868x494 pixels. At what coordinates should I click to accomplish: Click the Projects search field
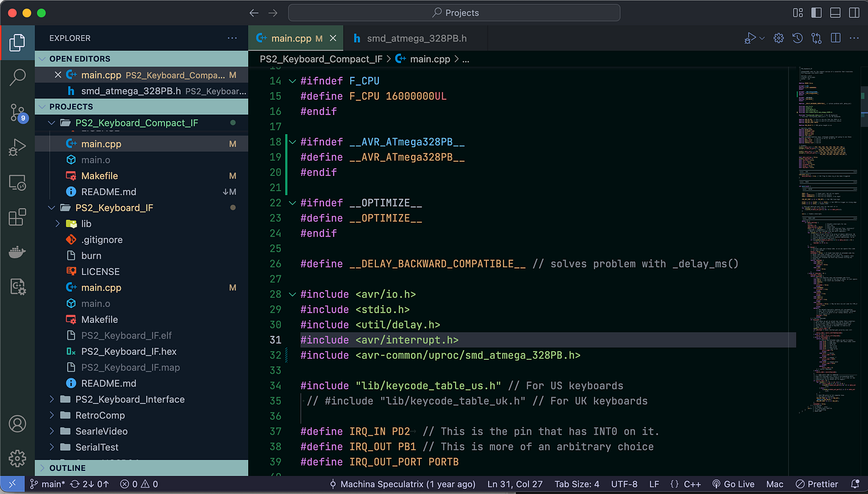tap(454, 12)
